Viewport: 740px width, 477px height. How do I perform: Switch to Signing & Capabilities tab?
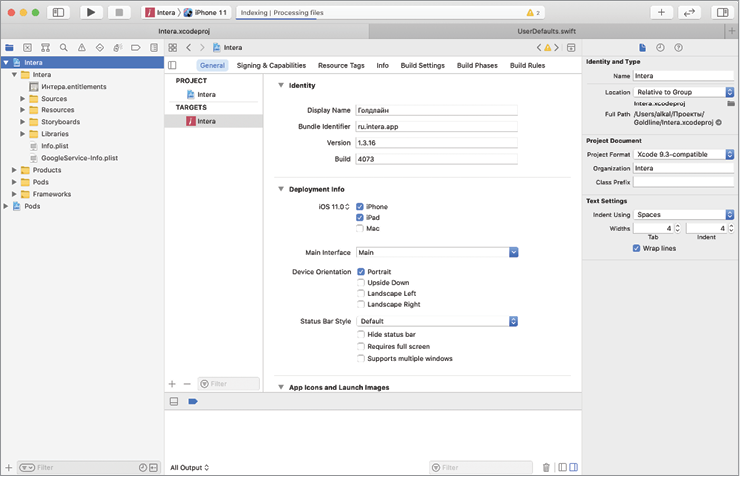[271, 65]
